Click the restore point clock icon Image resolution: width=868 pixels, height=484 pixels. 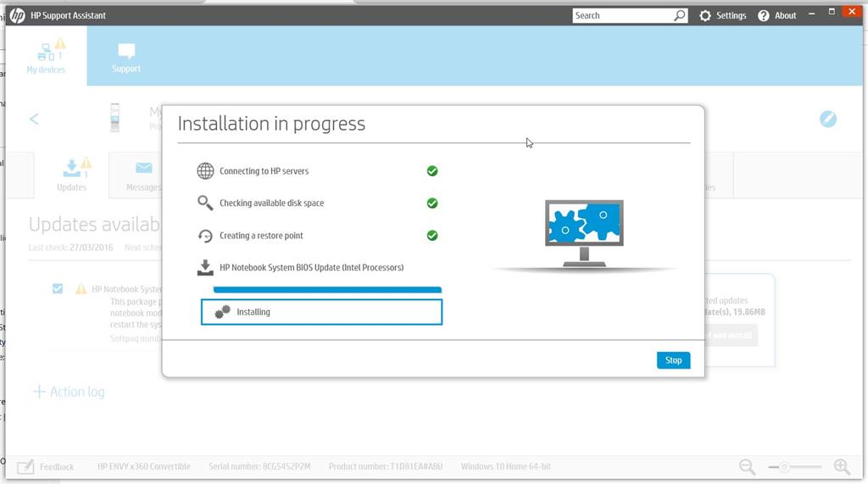(x=205, y=236)
